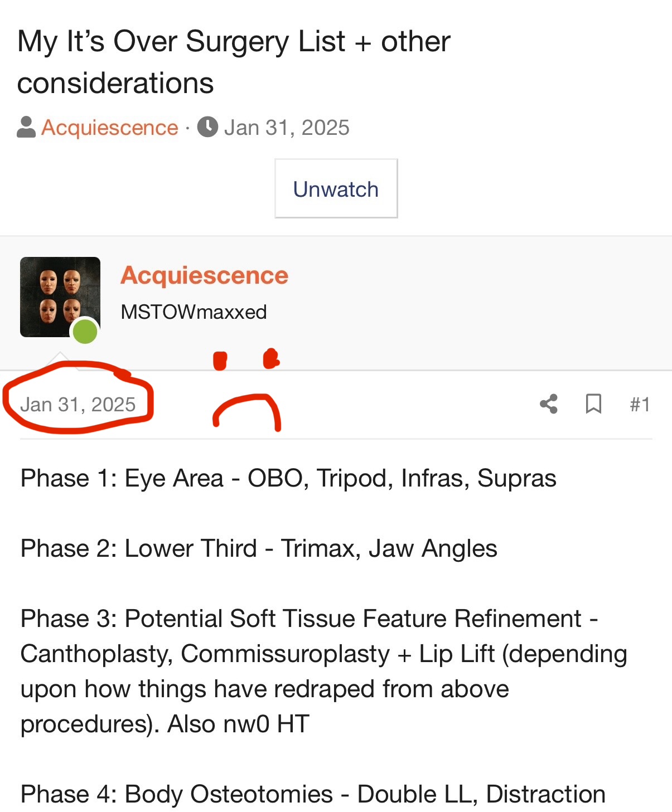Viewport: 672px width, 812px height.
Task: Select the bold Acquiescence username in the post
Action: pos(204,275)
